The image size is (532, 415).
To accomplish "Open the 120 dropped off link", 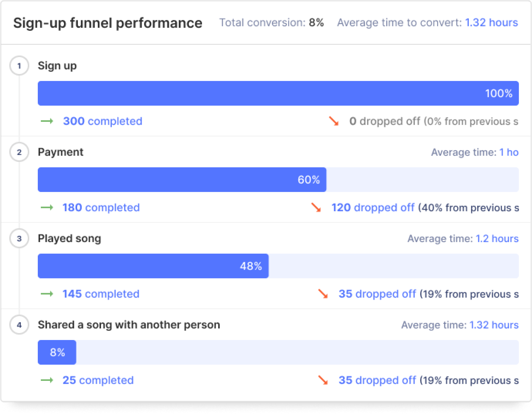I will pyautogui.click(x=373, y=208).
